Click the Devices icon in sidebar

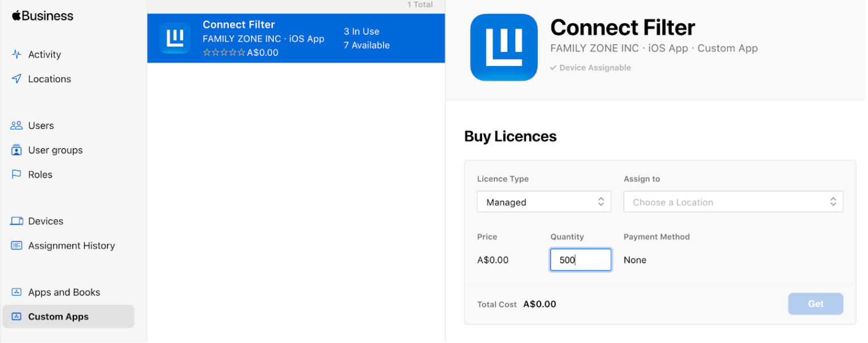click(17, 221)
